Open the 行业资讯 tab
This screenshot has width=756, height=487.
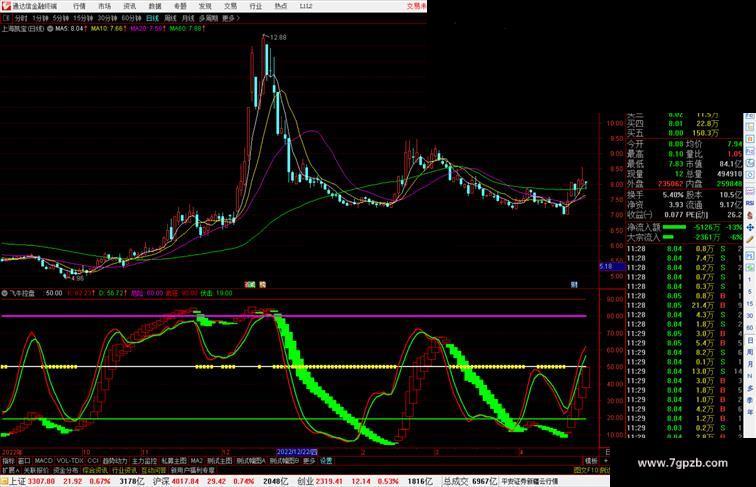pyautogui.click(x=124, y=470)
